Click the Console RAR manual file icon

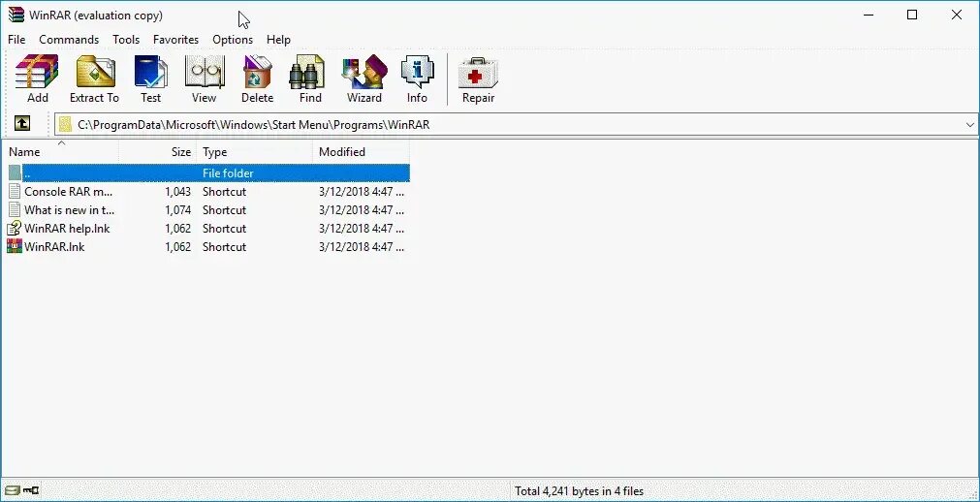tap(15, 191)
